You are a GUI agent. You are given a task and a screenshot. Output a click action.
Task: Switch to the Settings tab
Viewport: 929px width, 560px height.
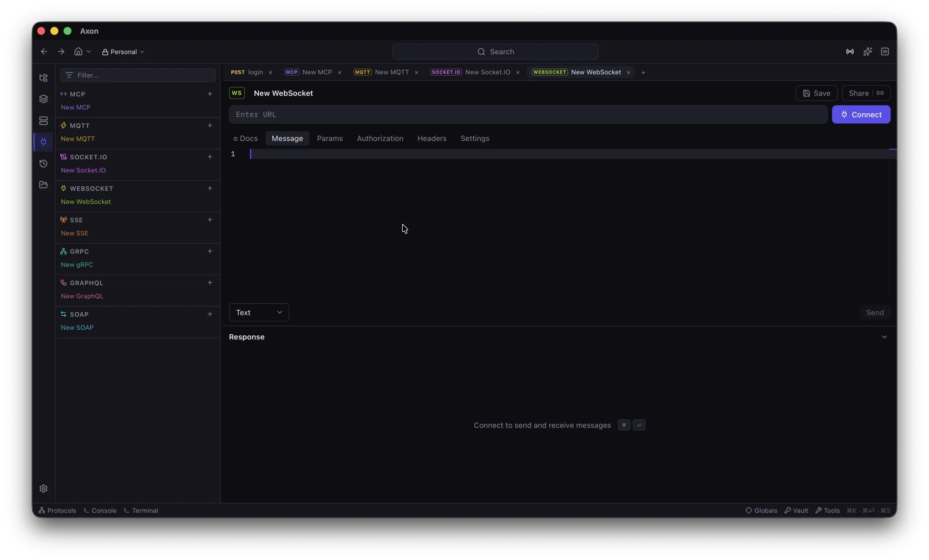pyautogui.click(x=475, y=138)
